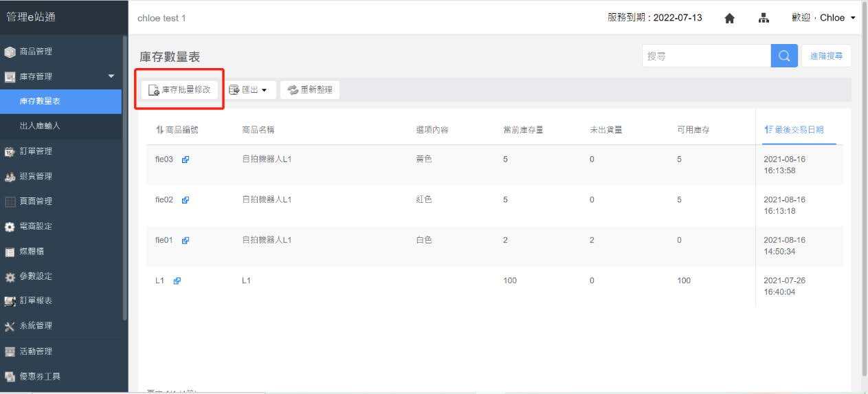Open 商品管理 in the sidebar
This screenshot has height=394, width=868.
pyautogui.click(x=36, y=52)
